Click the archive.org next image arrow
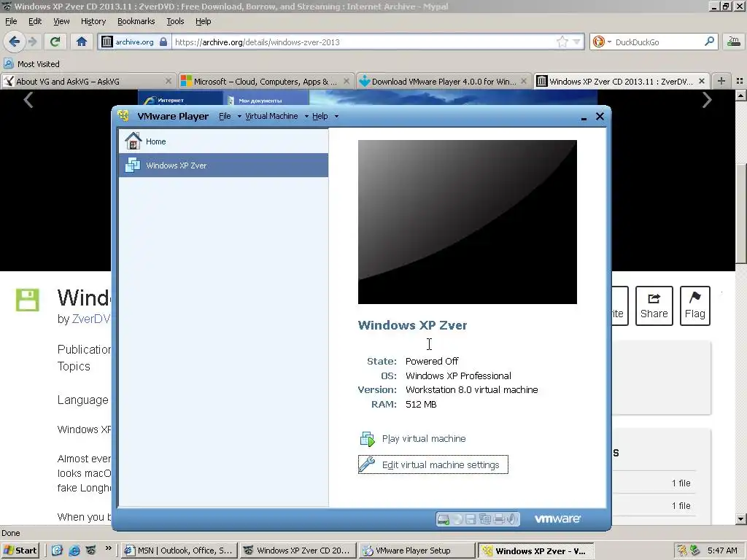 pos(707,99)
